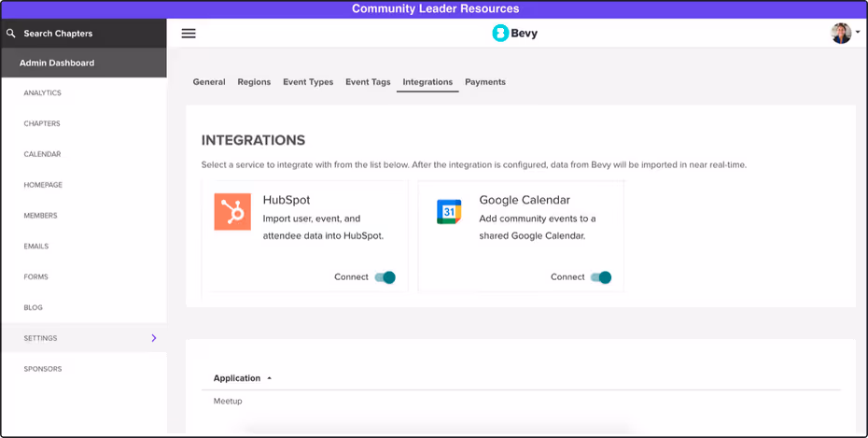The image size is (868, 438).
Task: Expand the Settings chevron in sidebar
Action: [154, 338]
